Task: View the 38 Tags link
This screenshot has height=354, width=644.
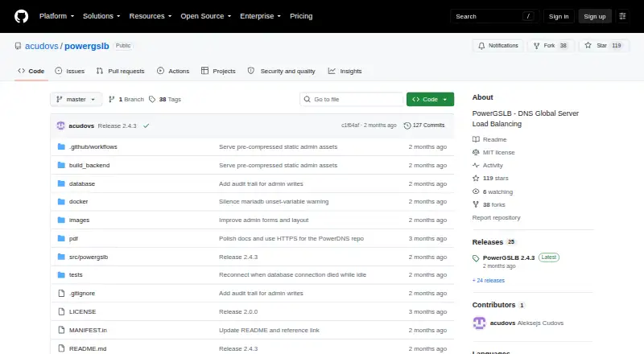Action: tap(165, 100)
